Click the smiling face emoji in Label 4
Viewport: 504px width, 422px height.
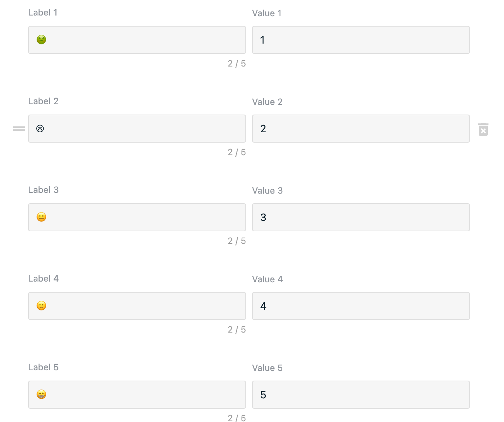(x=41, y=306)
